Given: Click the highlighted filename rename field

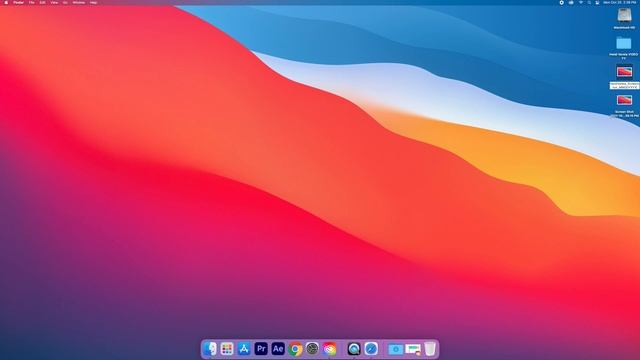Looking at the screenshot, I should point(624,85).
